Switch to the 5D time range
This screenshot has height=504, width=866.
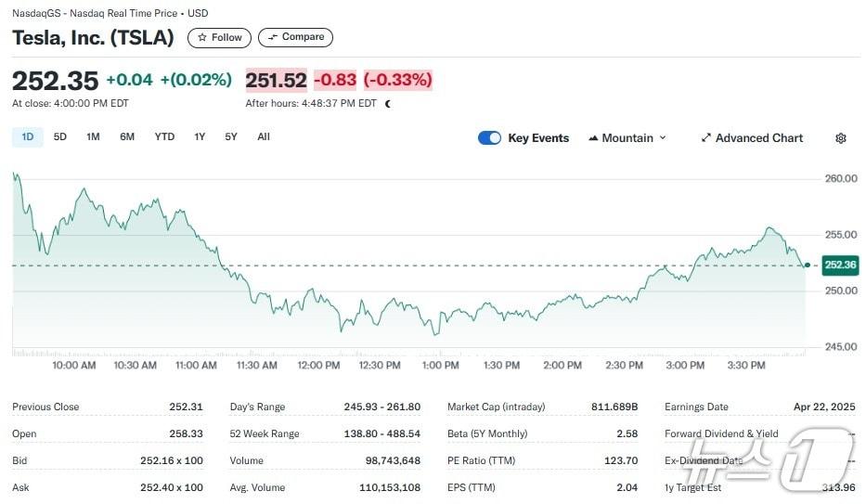tap(60, 137)
